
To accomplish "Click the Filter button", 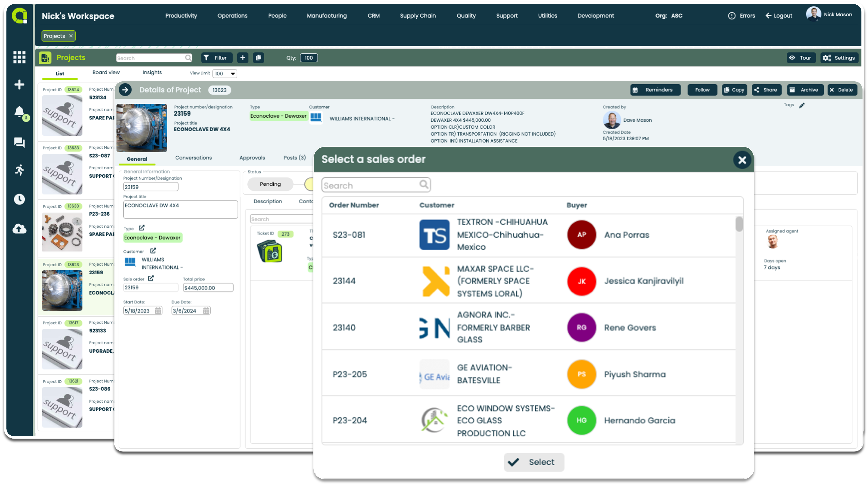I will (x=217, y=58).
